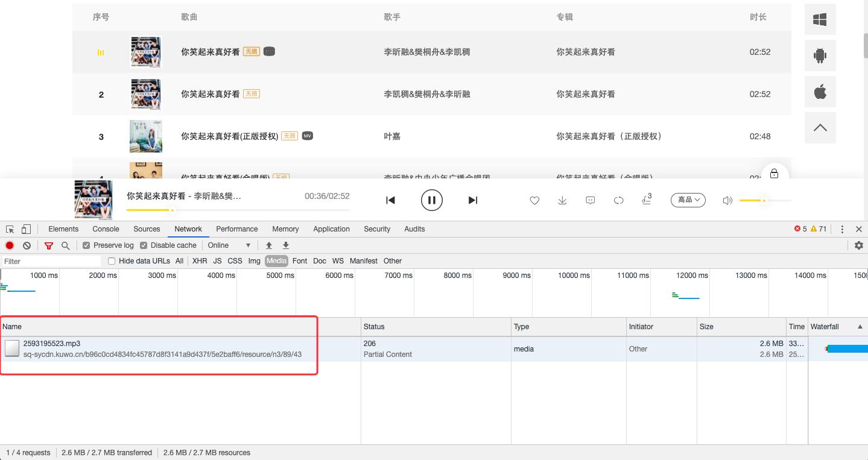Enable Hide data URLs
This screenshot has height=460, width=868.
click(x=111, y=260)
